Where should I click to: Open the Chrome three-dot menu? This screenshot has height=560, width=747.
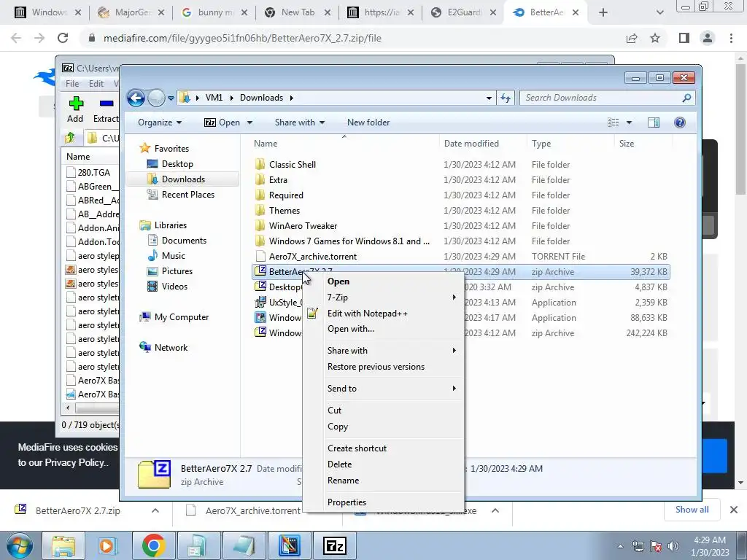click(731, 38)
